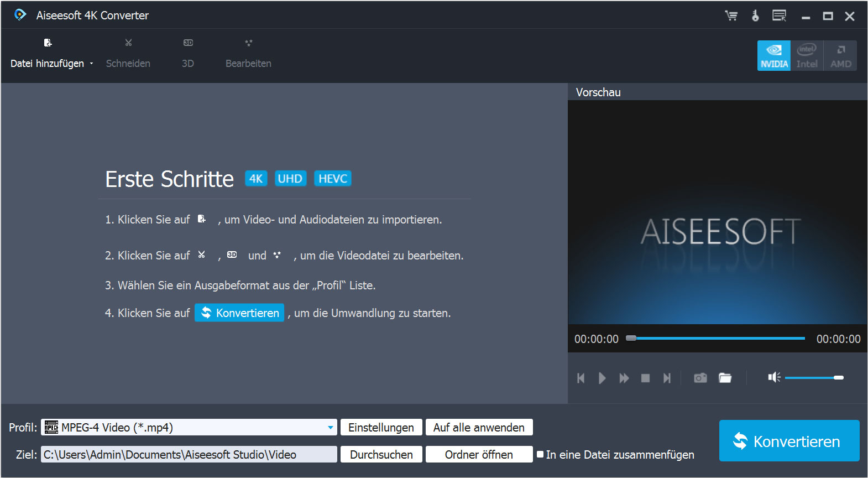Click the UHD badge
This screenshot has width=868, height=478.
tap(290, 179)
